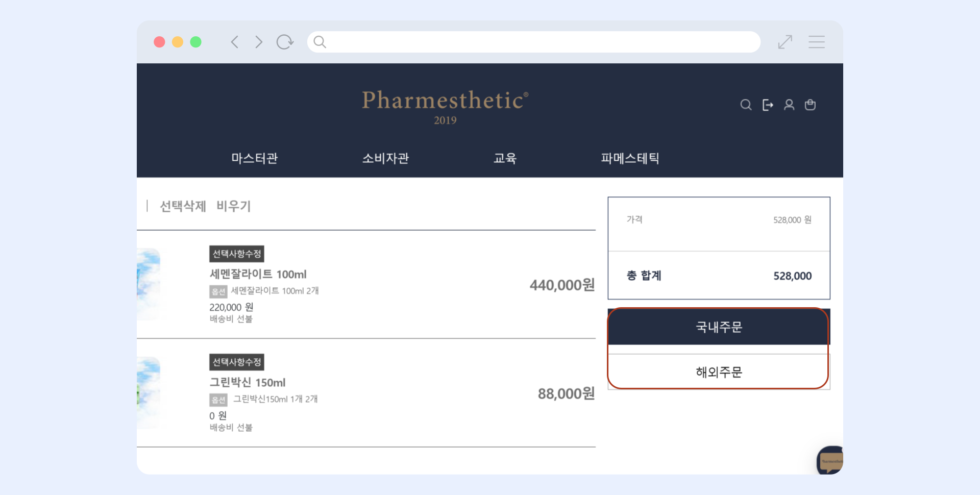Click the site search magnifier icon

pos(746,105)
